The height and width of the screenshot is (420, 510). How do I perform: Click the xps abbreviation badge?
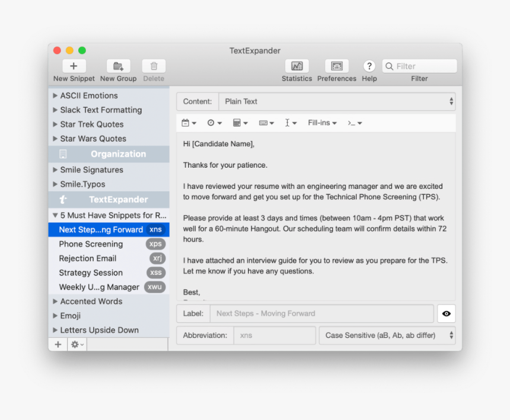[155, 243]
